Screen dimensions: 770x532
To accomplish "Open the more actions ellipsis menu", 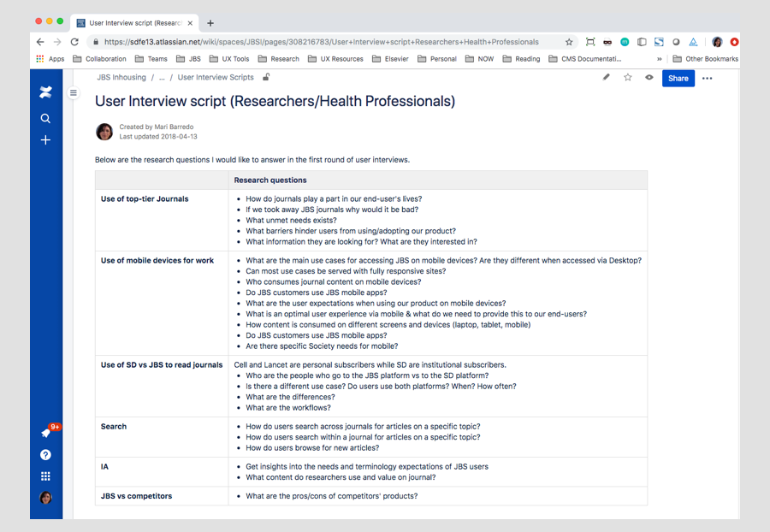I will coord(708,78).
